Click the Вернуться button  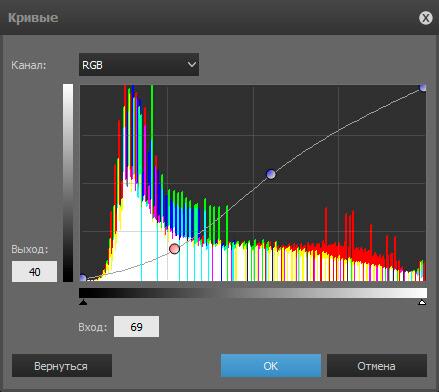(x=62, y=366)
